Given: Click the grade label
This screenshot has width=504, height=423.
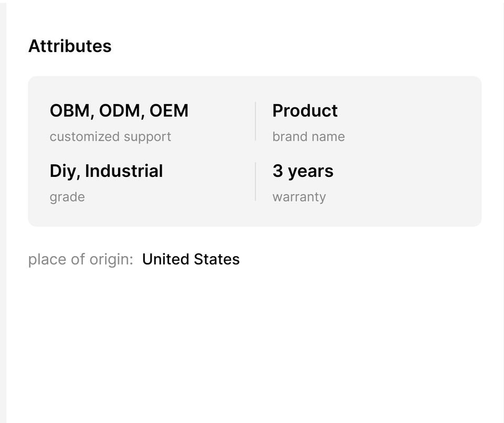Looking at the screenshot, I should coord(67,197).
